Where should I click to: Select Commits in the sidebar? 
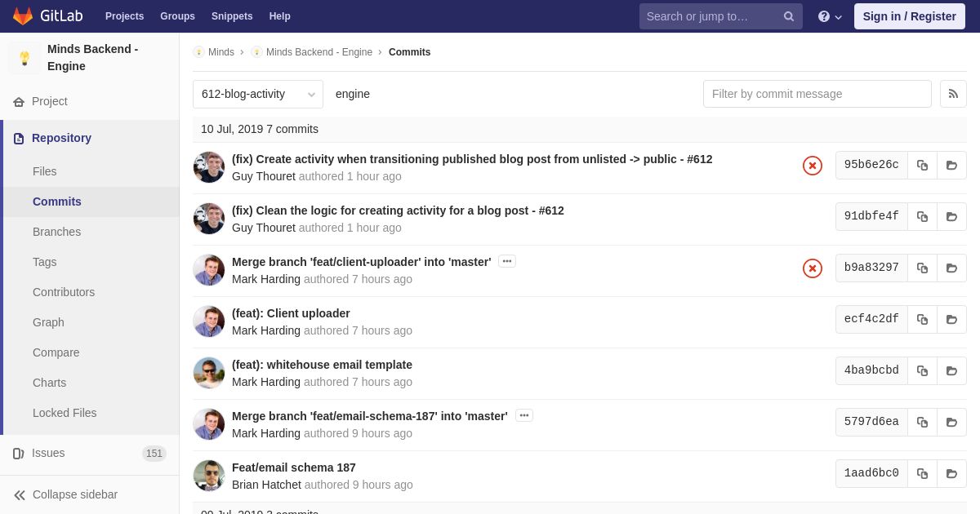click(91, 202)
